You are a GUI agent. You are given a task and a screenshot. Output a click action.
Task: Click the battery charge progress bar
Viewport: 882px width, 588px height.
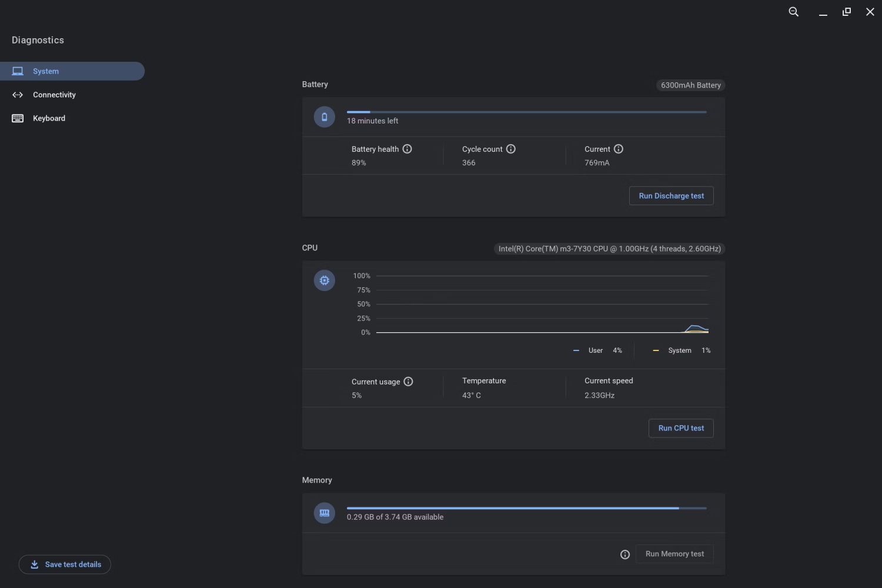click(526, 112)
